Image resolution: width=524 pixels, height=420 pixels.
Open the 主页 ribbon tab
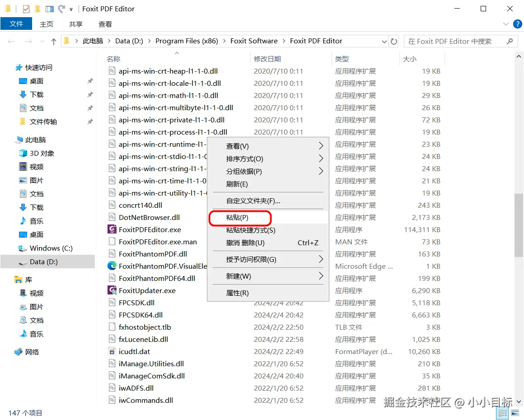tap(47, 24)
